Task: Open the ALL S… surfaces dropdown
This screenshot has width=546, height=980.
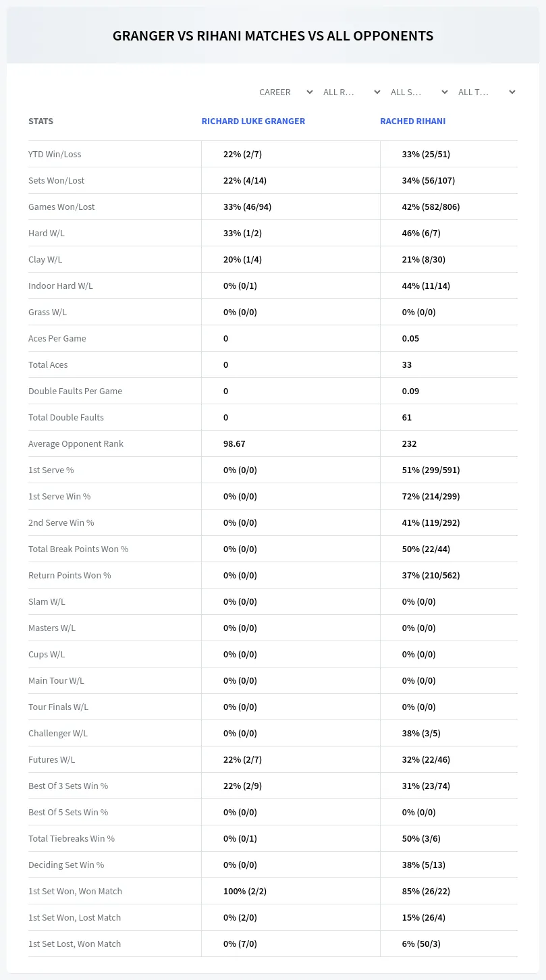Action: point(418,92)
